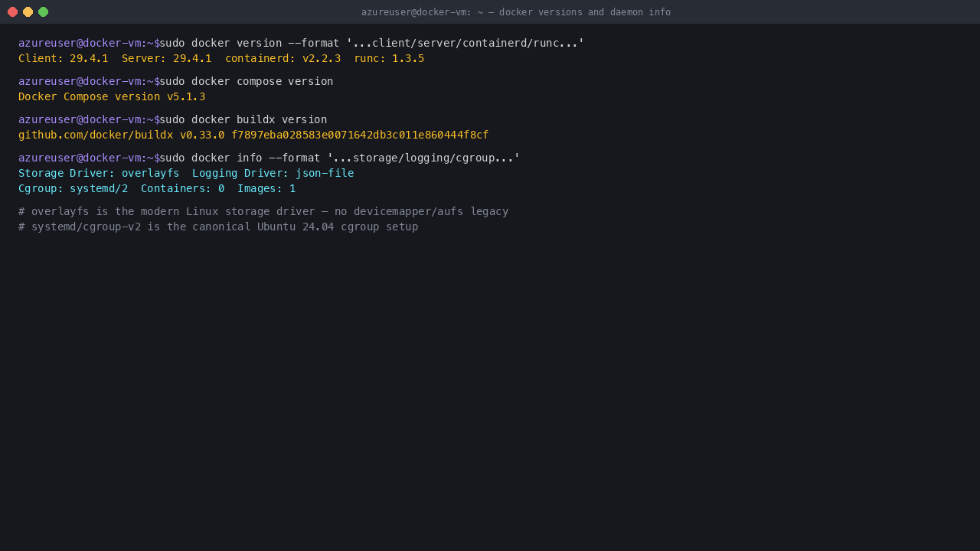This screenshot has width=980, height=551.
Task: Minimize the terminal using yellow button
Action: (x=28, y=11)
